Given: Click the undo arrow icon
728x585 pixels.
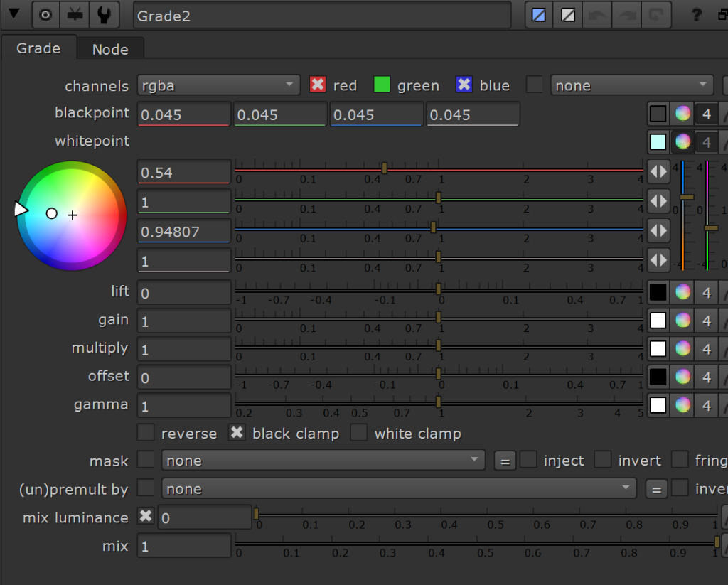Looking at the screenshot, I should tap(597, 16).
